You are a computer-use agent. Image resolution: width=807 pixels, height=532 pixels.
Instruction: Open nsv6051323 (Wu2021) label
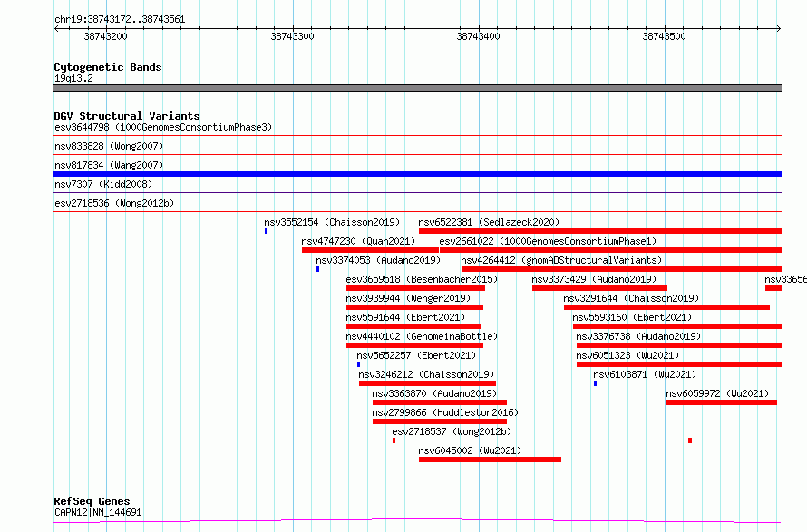[627, 355]
